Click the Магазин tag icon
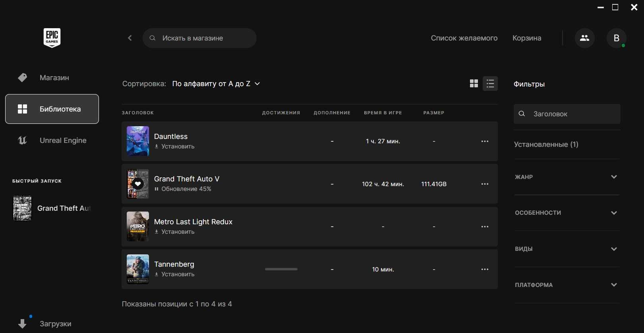The height and width of the screenshot is (333, 644). (x=23, y=77)
